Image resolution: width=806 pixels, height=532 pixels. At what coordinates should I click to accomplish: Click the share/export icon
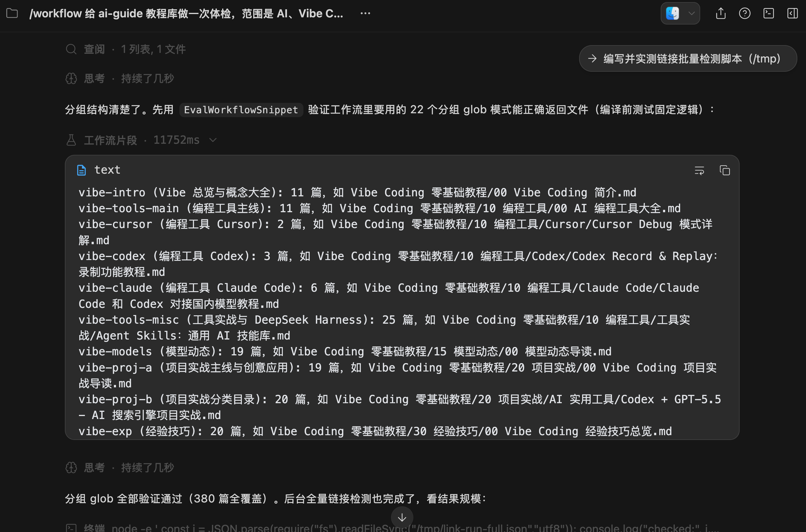coord(721,13)
